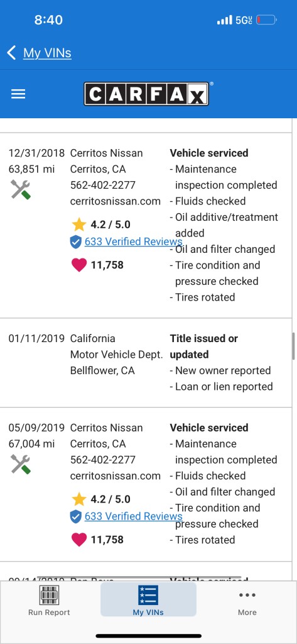Tap cerritosnissan.com in the 05/09/2019 entry

coord(116,476)
